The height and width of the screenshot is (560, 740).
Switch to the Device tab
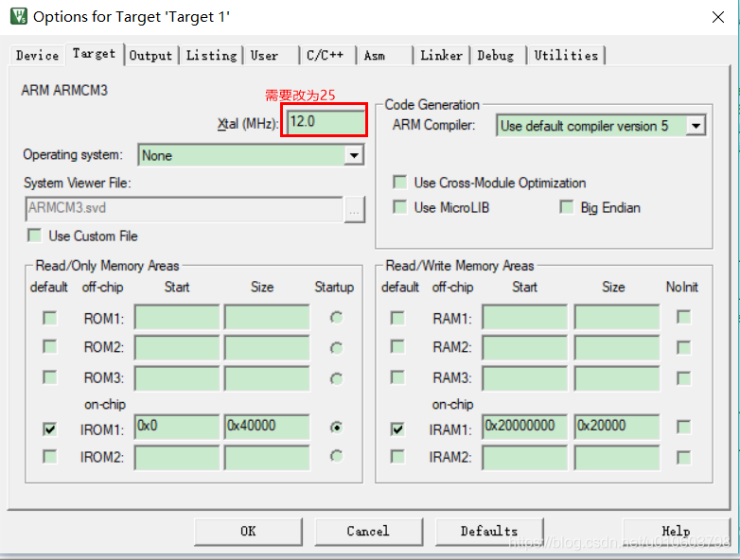[x=37, y=55]
